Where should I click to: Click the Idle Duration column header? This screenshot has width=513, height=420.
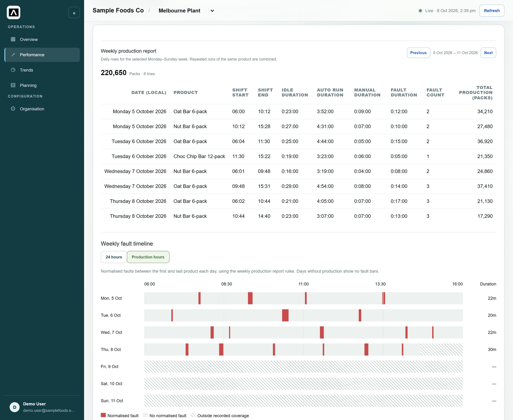(x=295, y=93)
